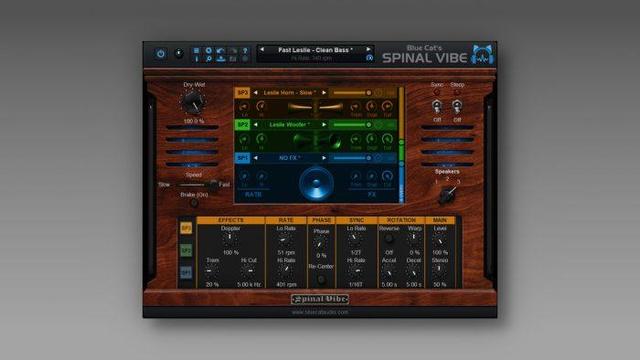Flip the Steep toggle switch
This screenshot has width=640, height=360.
[457, 107]
